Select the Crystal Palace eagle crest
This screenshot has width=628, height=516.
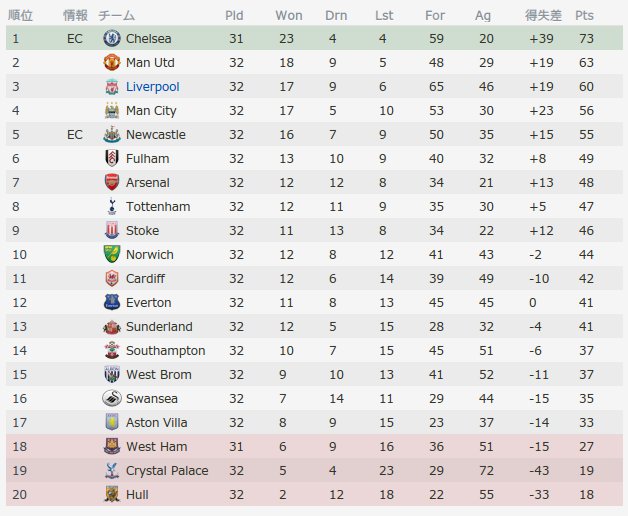tap(112, 471)
